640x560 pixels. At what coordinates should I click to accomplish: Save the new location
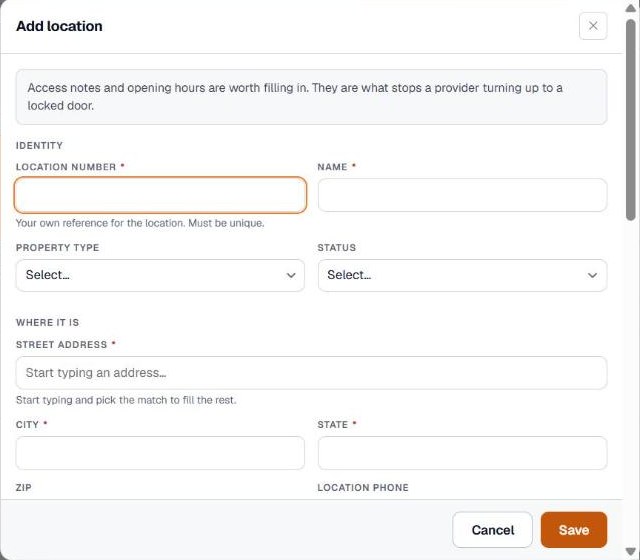[573, 530]
